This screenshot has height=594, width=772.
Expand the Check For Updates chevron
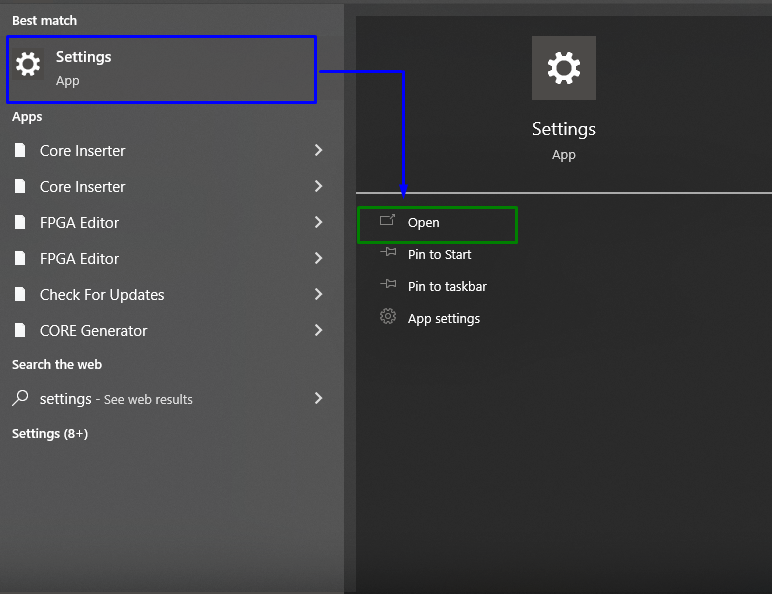click(x=319, y=294)
